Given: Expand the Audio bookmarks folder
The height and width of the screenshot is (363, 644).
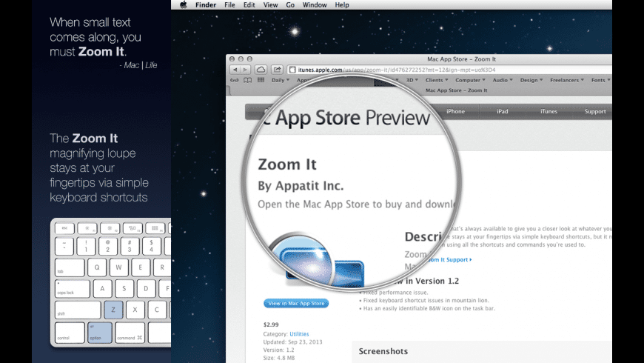Looking at the screenshot, I should click(503, 80).
